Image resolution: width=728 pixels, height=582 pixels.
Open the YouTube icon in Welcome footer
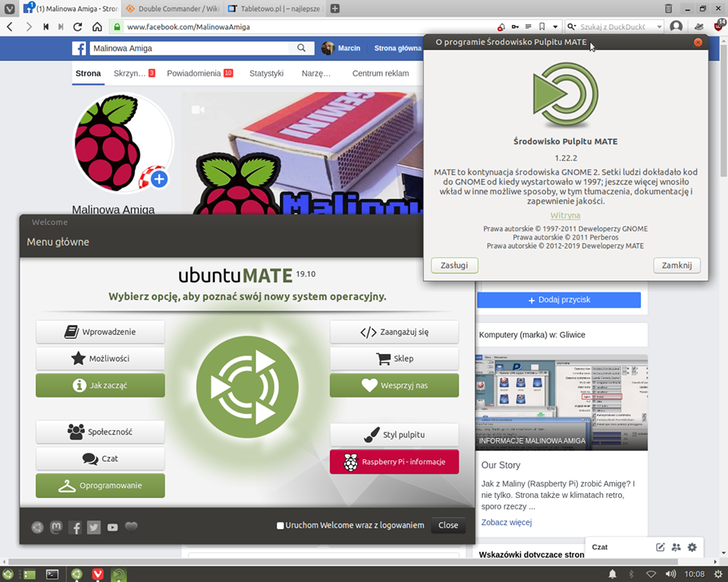[x=112, y=527]
